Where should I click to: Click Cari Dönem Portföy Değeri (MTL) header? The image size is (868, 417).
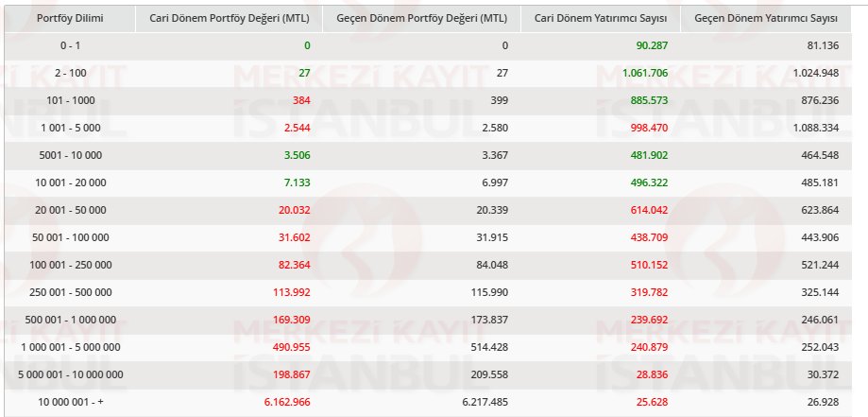230,18
